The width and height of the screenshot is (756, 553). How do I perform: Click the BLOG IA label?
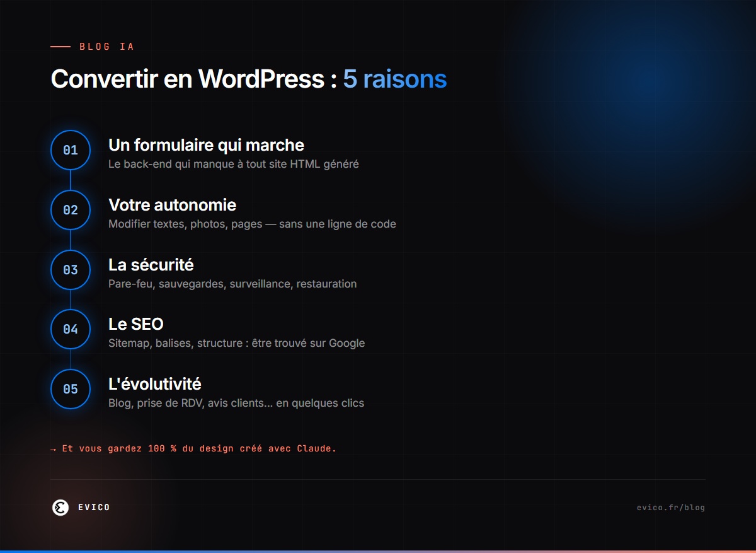(107, 47)
